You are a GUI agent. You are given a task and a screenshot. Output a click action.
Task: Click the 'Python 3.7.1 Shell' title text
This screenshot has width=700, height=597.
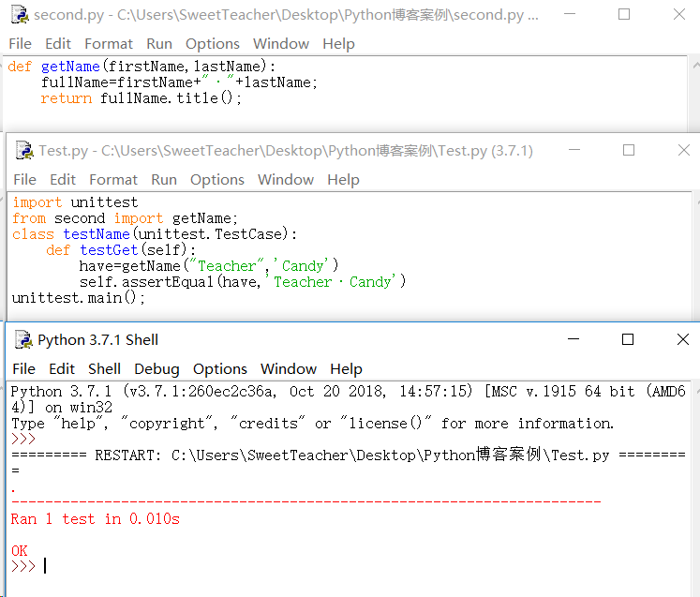coord(97,340)
